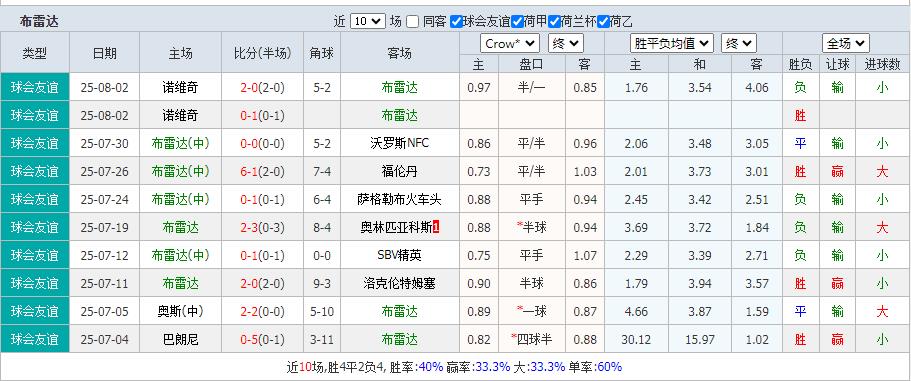Click the 胜率 40% statistic in the summary
Image resolution: width=911 pixels, height=381 pixels.
click(x=416, y=367)
